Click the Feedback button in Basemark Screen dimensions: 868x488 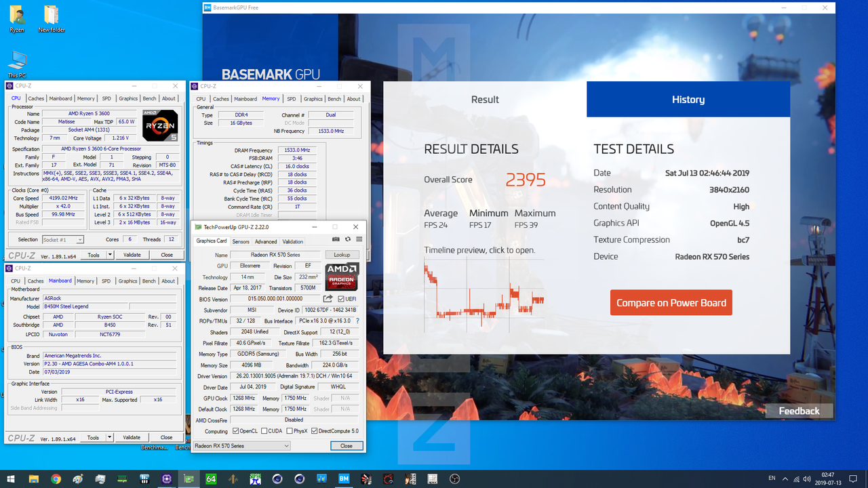click(799, 411)
